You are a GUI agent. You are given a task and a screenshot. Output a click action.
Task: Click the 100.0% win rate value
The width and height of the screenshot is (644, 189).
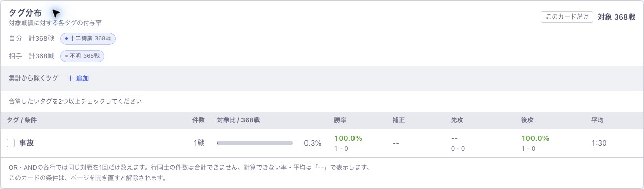(348, 138)
